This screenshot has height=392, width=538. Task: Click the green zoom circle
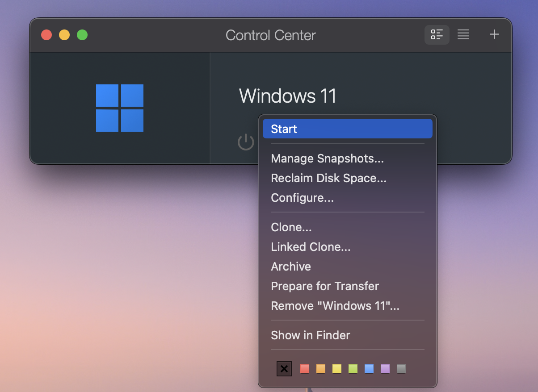click(x=82, y=34)
